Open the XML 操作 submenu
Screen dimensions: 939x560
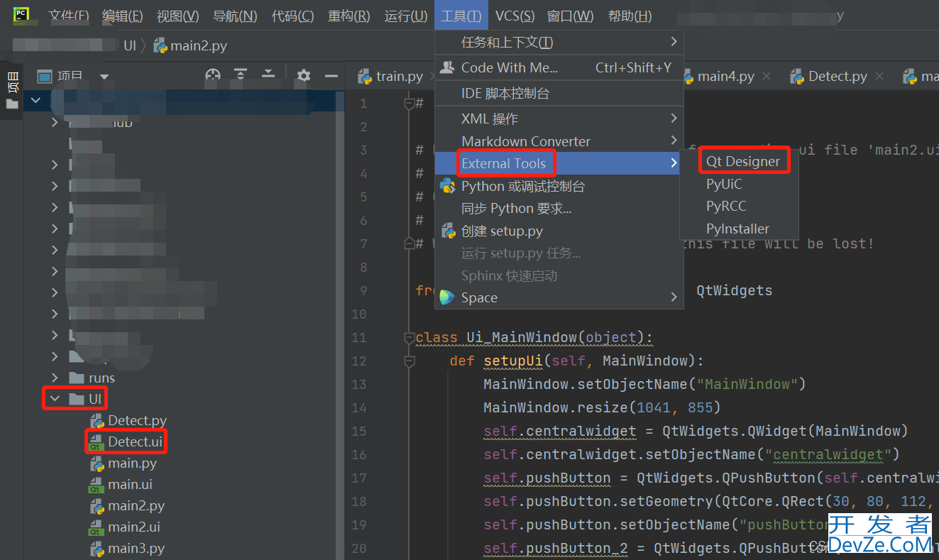pyautogui.click(x=559, y=119)
